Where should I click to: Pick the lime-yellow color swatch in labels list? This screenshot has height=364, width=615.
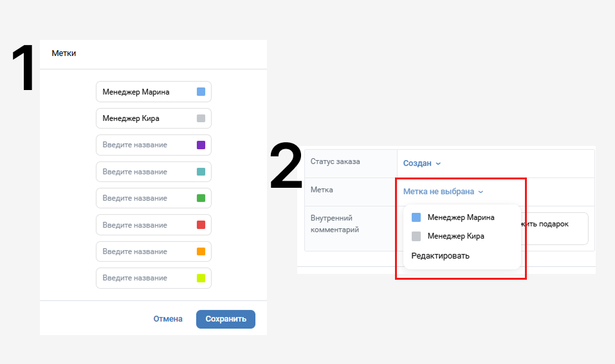pos(201,278)
